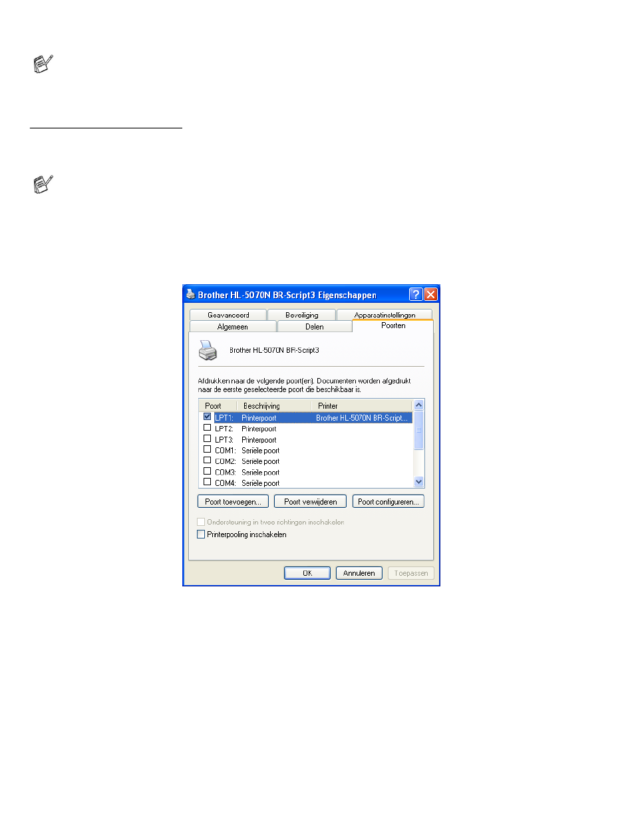Tick the COM4: port checkbox
This screenshot has height=840, width=632.
(207, 482)
